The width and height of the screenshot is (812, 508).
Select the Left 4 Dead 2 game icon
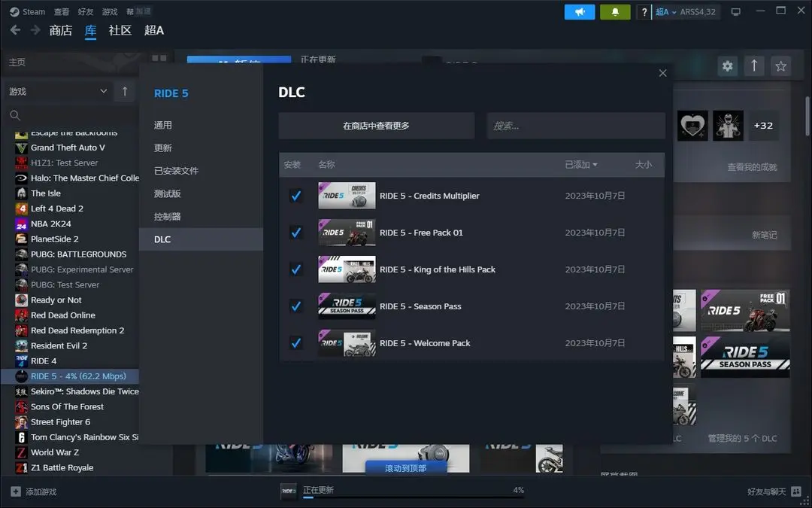coord(21,209)
